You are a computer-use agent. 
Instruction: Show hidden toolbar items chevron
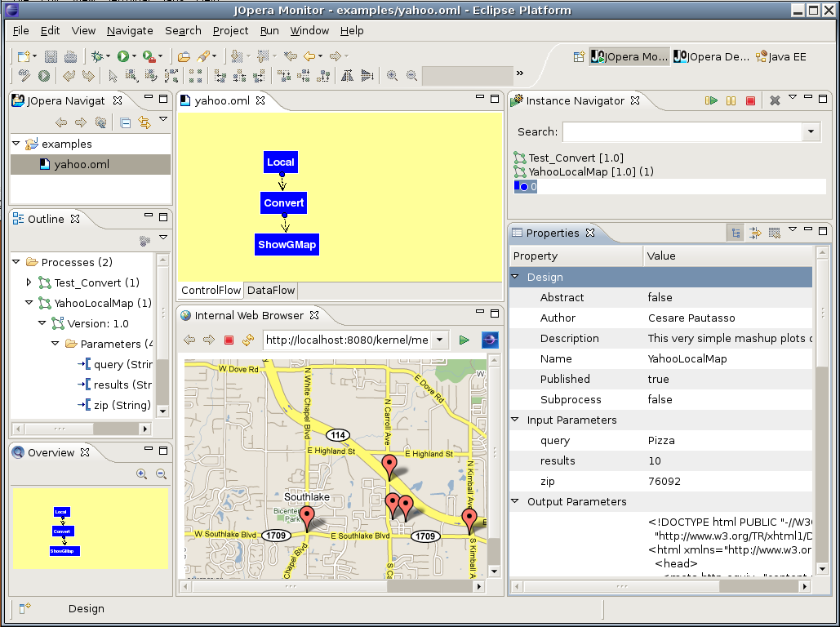[520, 73]
